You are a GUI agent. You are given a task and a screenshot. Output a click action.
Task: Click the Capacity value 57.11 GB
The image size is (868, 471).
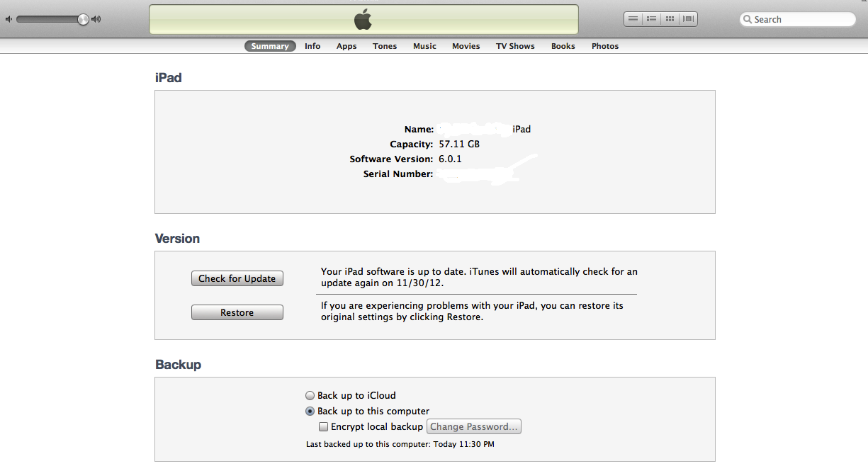(x=459, y=144)
